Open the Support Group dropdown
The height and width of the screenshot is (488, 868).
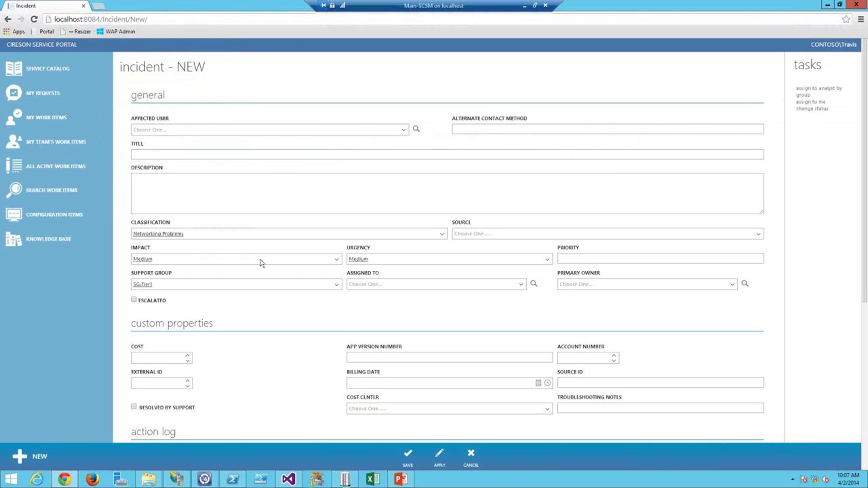(336, 285)
